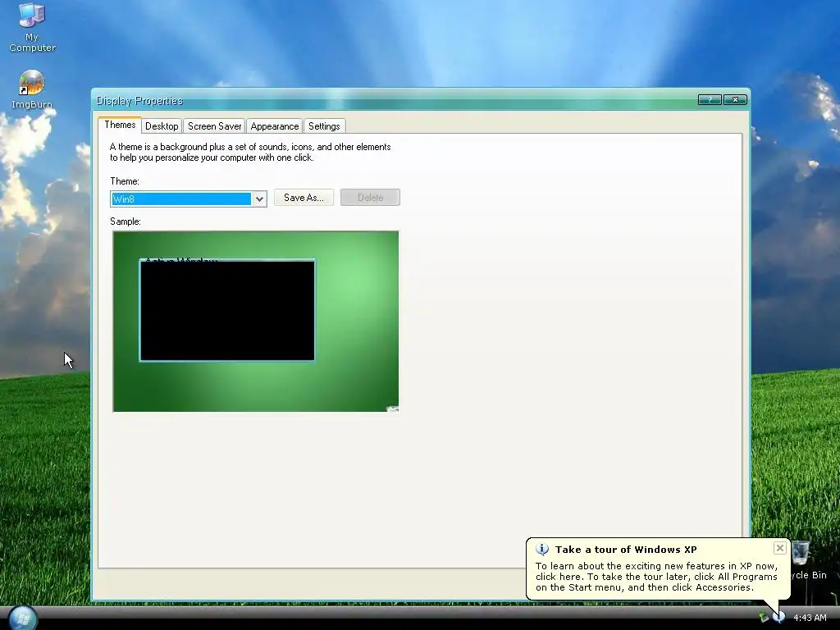The height and width of the screenshot is (630, 840).
Task: Open the Screen Saver tab
Action: click(x=214, y=126)
